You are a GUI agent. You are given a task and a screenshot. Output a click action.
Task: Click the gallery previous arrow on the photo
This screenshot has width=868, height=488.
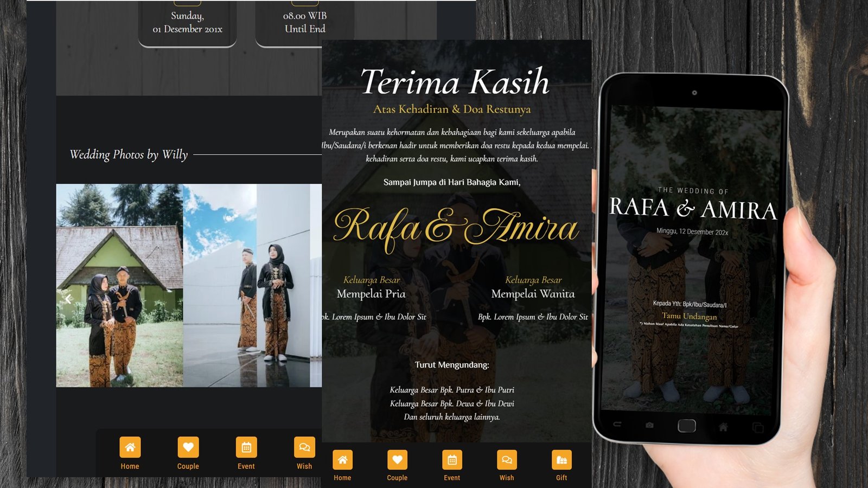[x=68, y=299]
